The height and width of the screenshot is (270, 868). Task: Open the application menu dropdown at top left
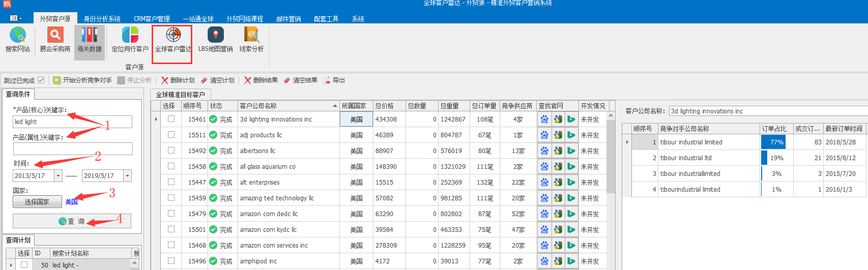pos(16,18)
